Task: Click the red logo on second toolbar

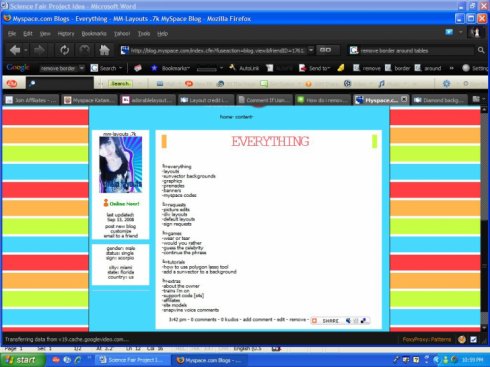Action: [12, 83]
